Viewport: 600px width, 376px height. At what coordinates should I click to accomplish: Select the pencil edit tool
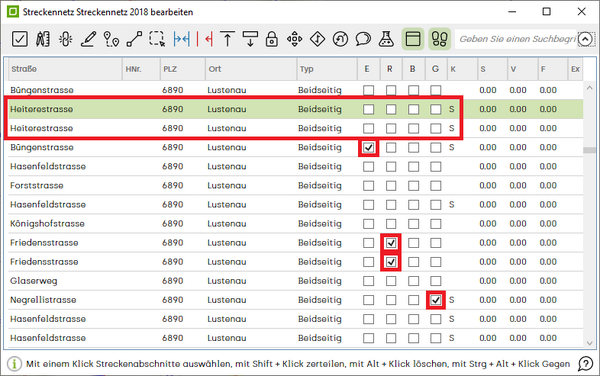(x=88, y=39)
